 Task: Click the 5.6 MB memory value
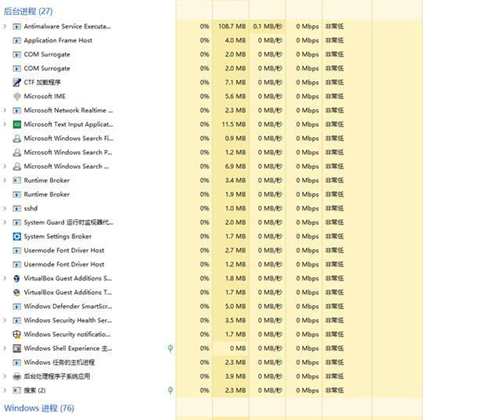235,96
